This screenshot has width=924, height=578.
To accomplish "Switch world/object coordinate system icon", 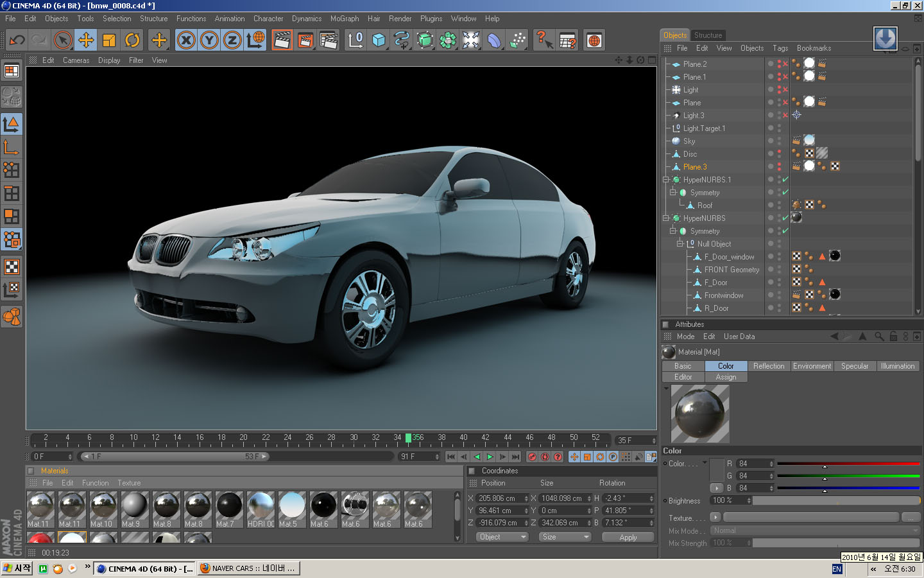I will click(x=255, y=40).
